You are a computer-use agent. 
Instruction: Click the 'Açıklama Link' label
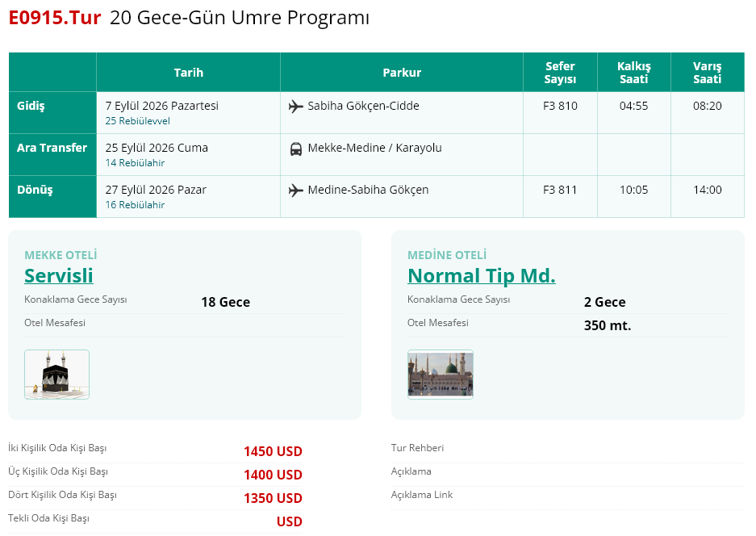pos(422,495)
